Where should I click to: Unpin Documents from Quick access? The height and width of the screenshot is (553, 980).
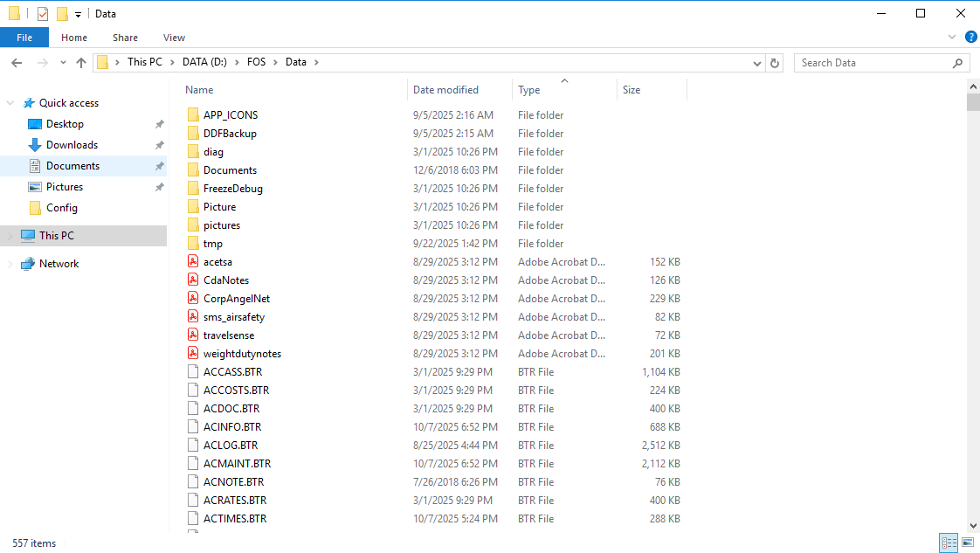point(159,166)
